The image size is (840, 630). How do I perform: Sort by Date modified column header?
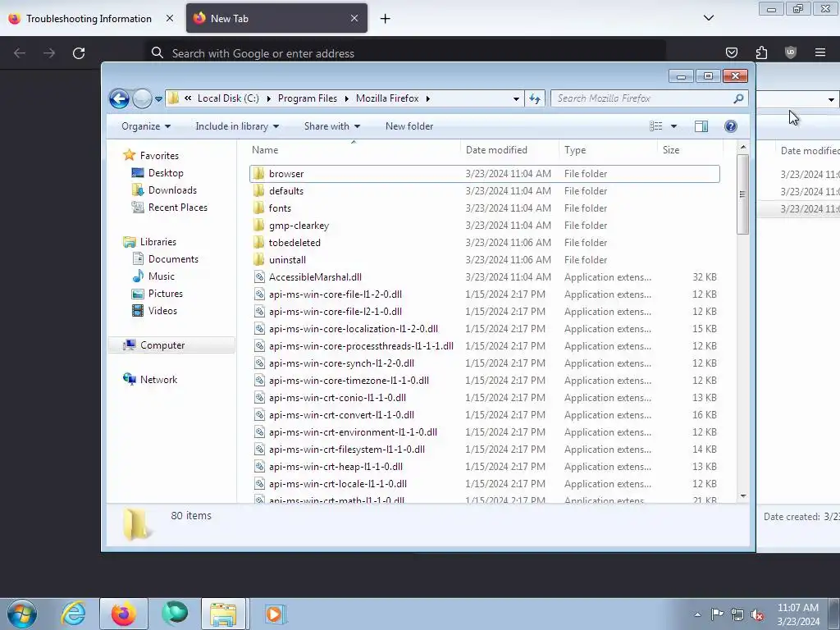tap(509, 150)
